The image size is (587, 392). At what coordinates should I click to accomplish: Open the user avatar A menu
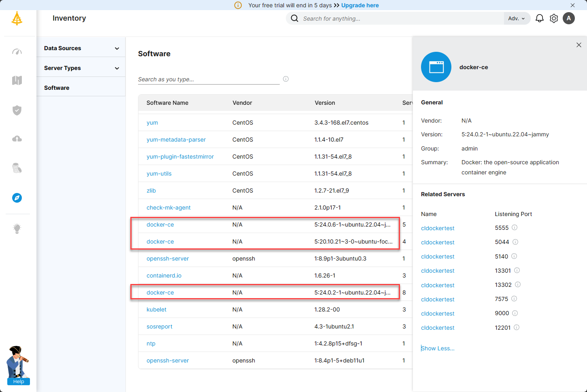click(569, 18)
